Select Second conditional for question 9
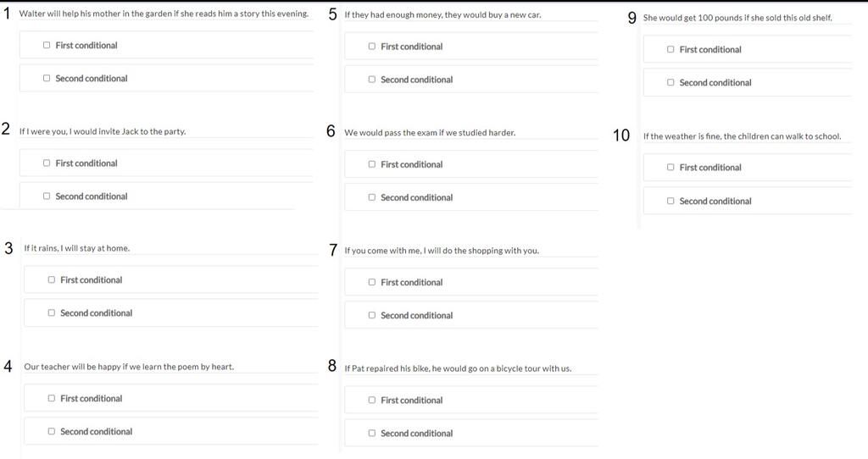868x459 pixels. (670, 82)
